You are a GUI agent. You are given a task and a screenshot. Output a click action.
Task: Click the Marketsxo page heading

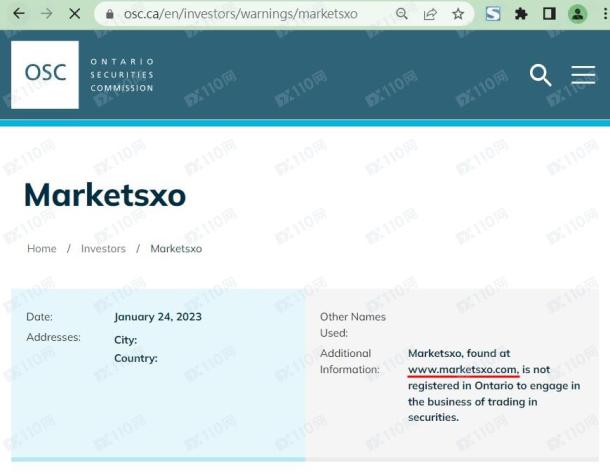point(105,195)
